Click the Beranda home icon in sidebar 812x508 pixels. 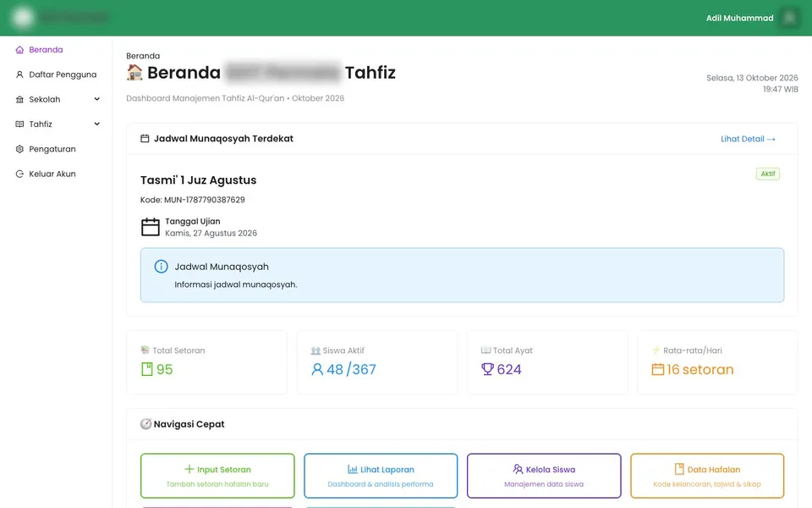(19, 50)
